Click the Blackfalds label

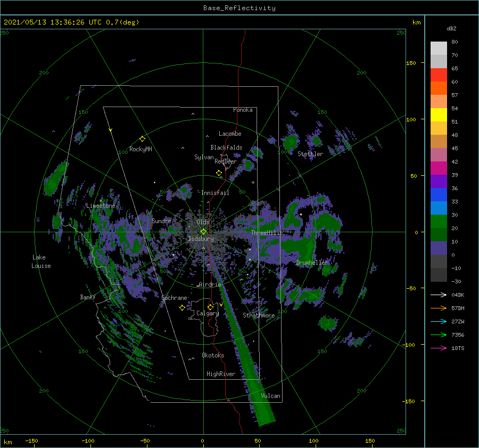point(226,148)
